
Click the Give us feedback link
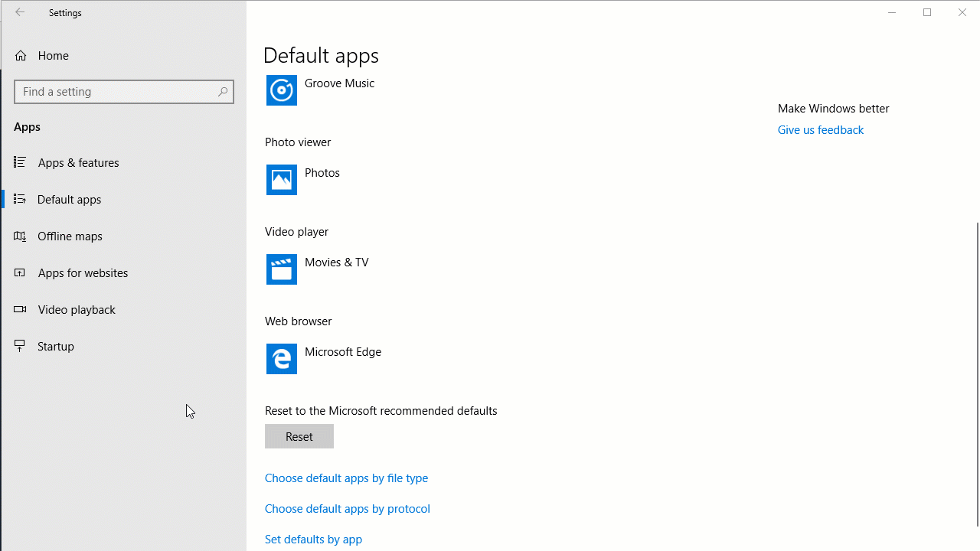coord(820,129)
